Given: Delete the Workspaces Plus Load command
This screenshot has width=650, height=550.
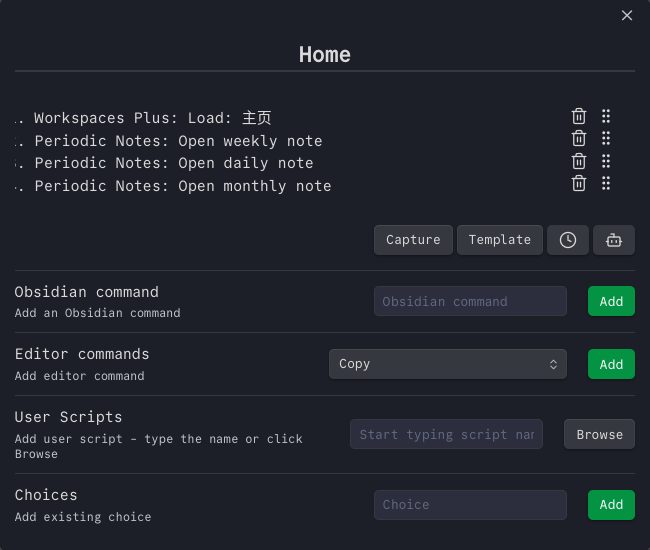Looking at the screenshot, I should 578,116.
